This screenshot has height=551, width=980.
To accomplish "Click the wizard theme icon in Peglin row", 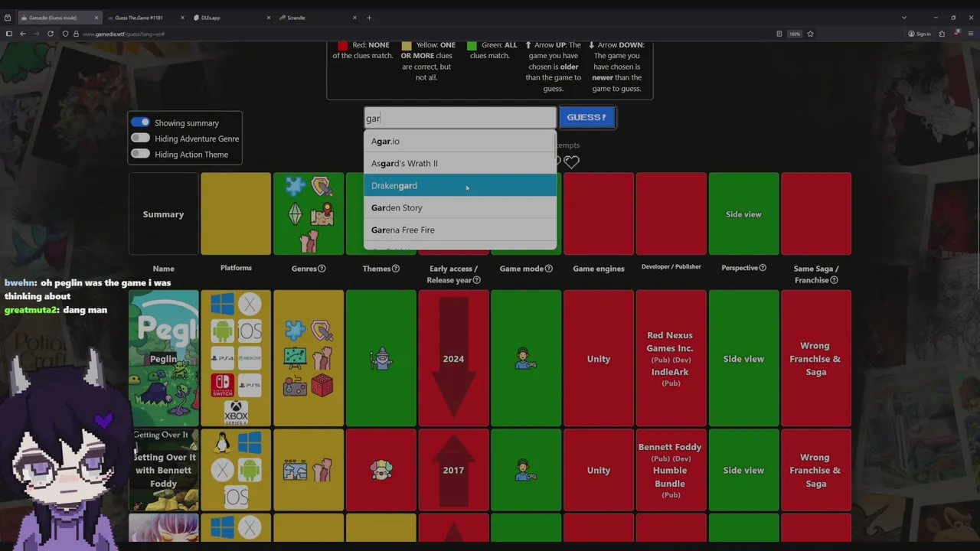I will (381, 359).
